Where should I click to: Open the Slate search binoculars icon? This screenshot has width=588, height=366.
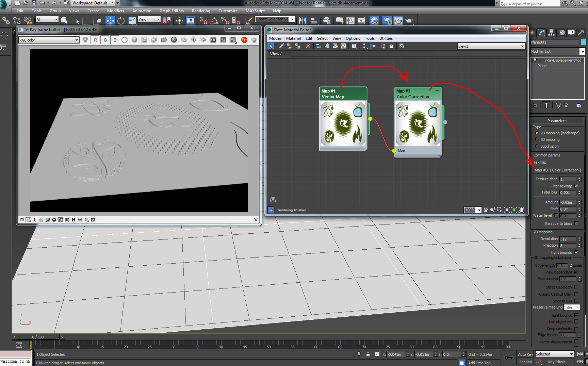pos(273,199)
